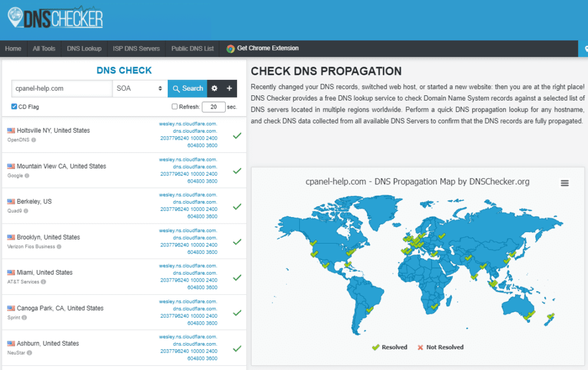588x370 pixels.
Task: Click the DNS propagation map chart title
Action: [417, 182]
